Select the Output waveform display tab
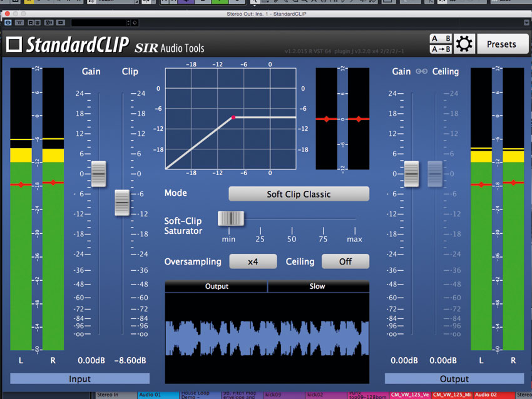532x399 pixels. 217,286
